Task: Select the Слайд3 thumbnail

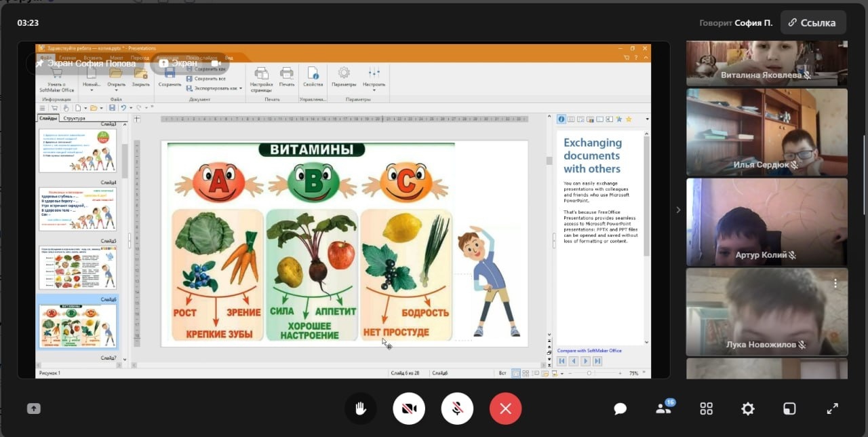Action: click(77, 150)
